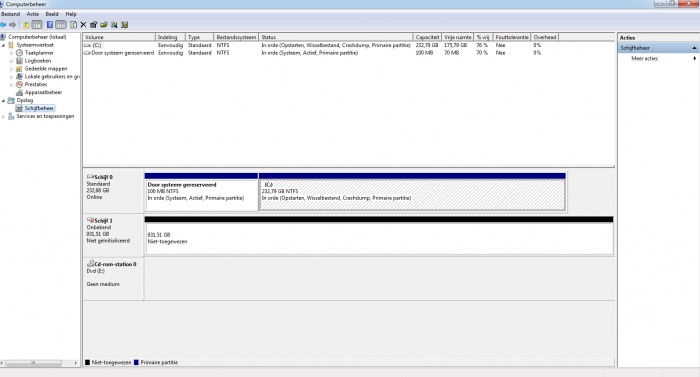Select the Computerbeheer (lokaal) root node

point(37,37)
